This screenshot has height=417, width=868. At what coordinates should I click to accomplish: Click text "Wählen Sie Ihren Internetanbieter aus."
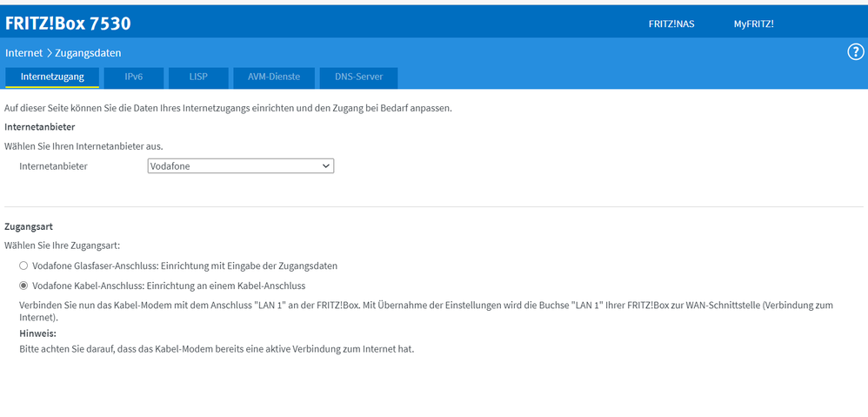(x=83, y=147)
